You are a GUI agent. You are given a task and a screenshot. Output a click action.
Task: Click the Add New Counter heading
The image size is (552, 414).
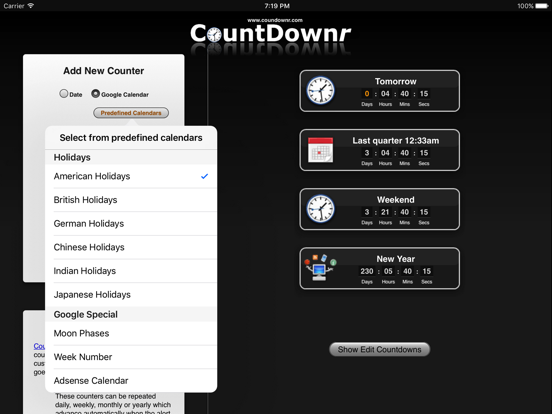(x=104, y=71)
